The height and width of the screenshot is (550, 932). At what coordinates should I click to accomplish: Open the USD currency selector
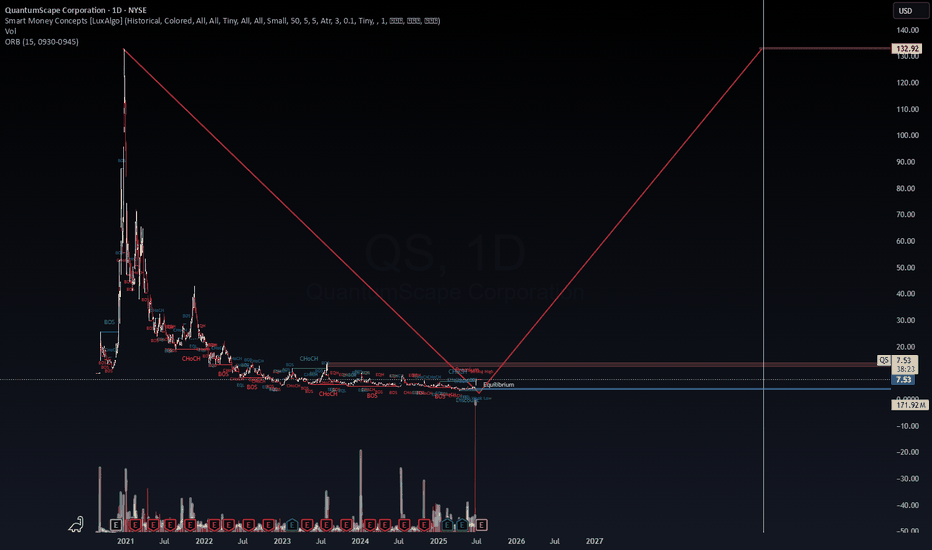point(909,11)
